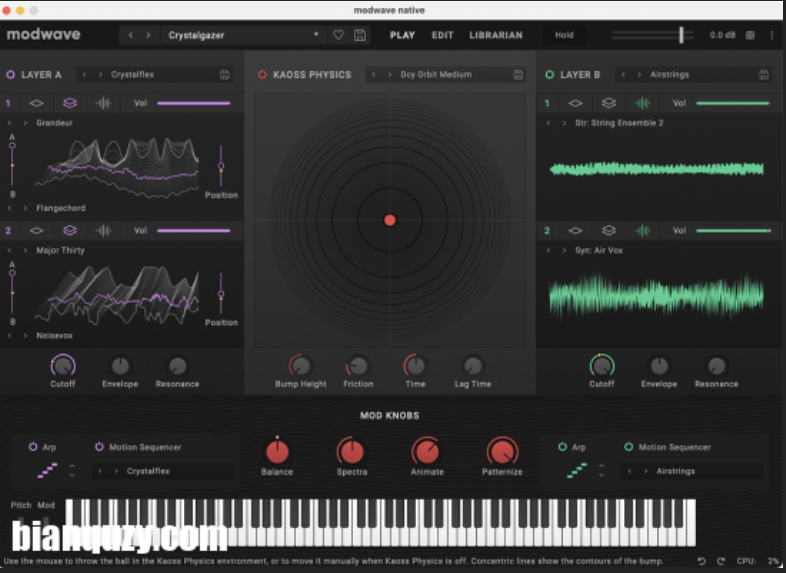Select single wavetable mode for Layer B oscillator 1
The image size is (786, 573).
click(575, 103)
